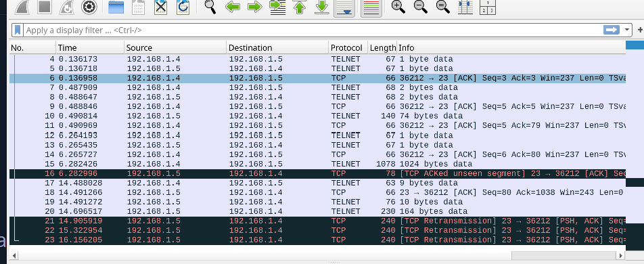Screen dimensions: 644x264
Task: Focus the display filter input field
Action: tap(312, 30)
